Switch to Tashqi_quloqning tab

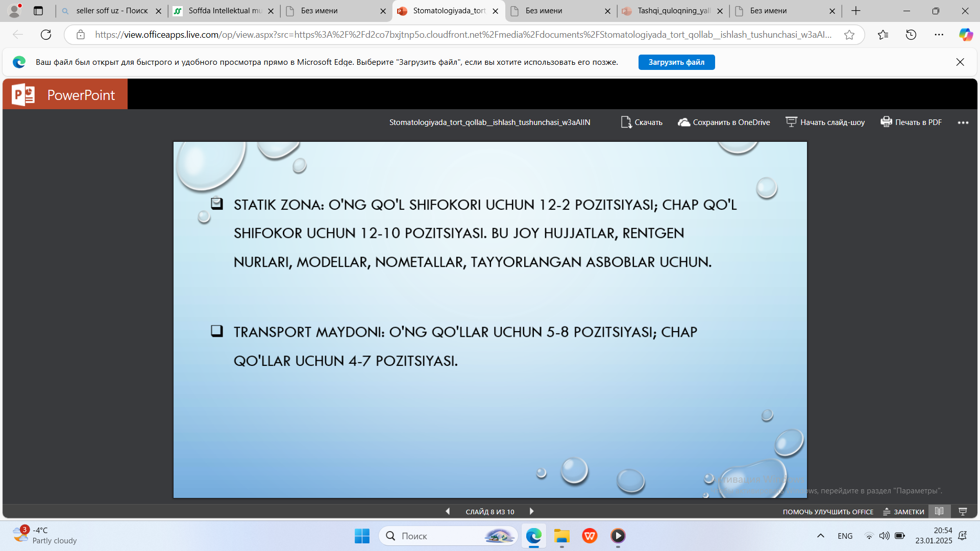[x=673, y=11]
